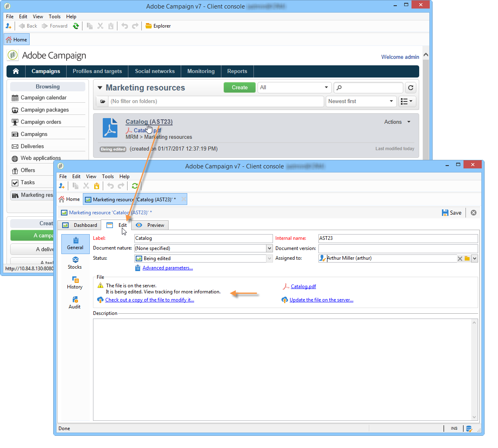Open the Reports tab

point(237,71)
